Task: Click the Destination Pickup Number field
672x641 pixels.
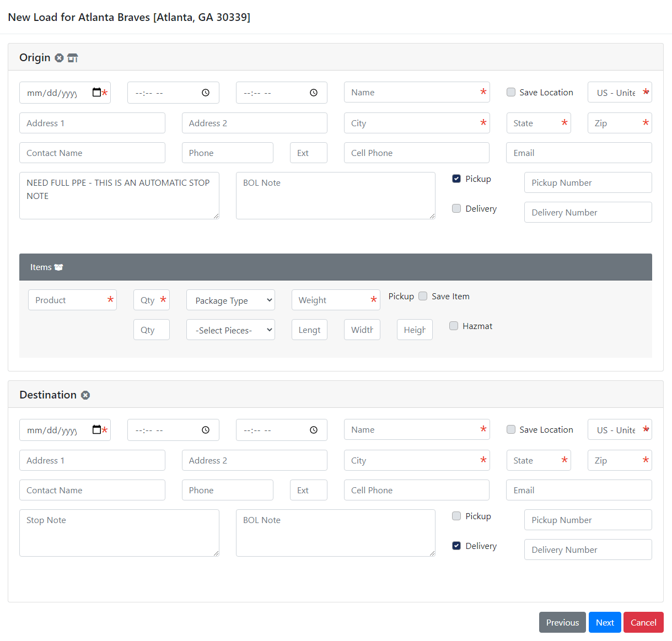Action: click(x=588, y=520)
